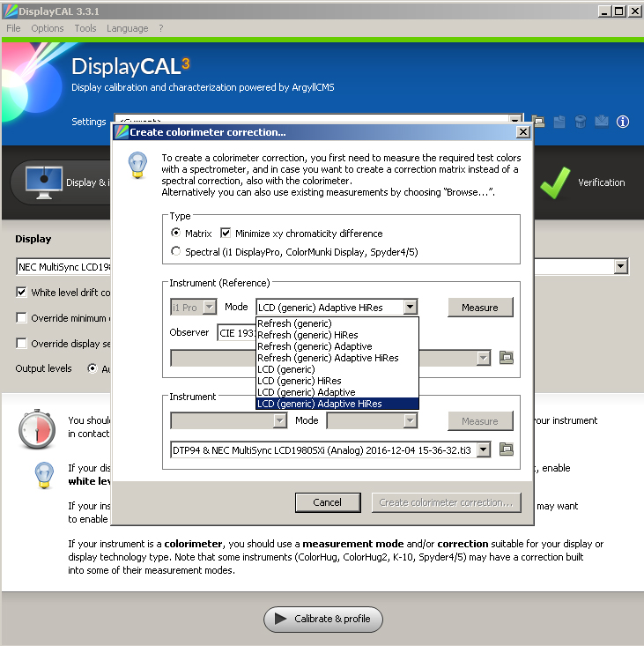Choose Refresh (generic) from mode list
The image size is (644, 646).
click(337, 323)
